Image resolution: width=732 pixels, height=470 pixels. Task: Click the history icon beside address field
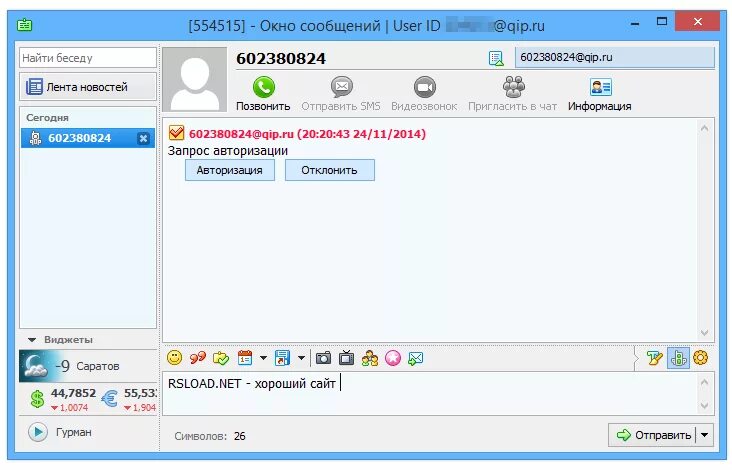496,58
